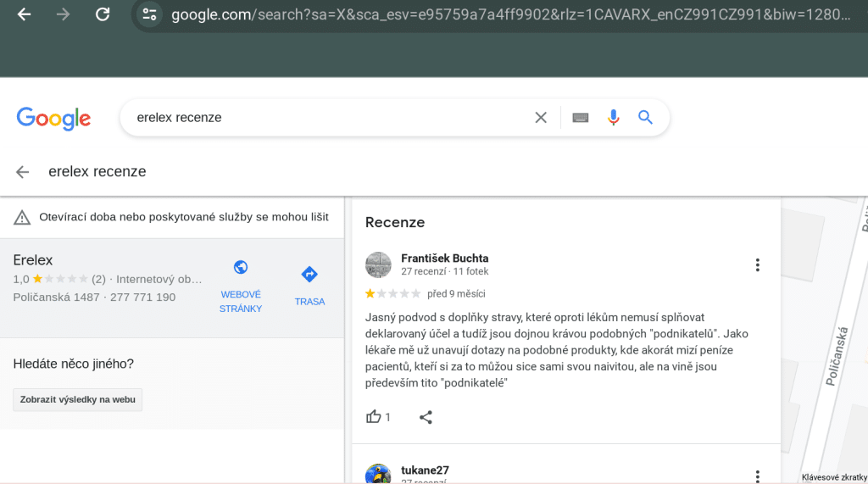Click the 'WEBOVÉ STRÁNKY' label

pos(241,301)
